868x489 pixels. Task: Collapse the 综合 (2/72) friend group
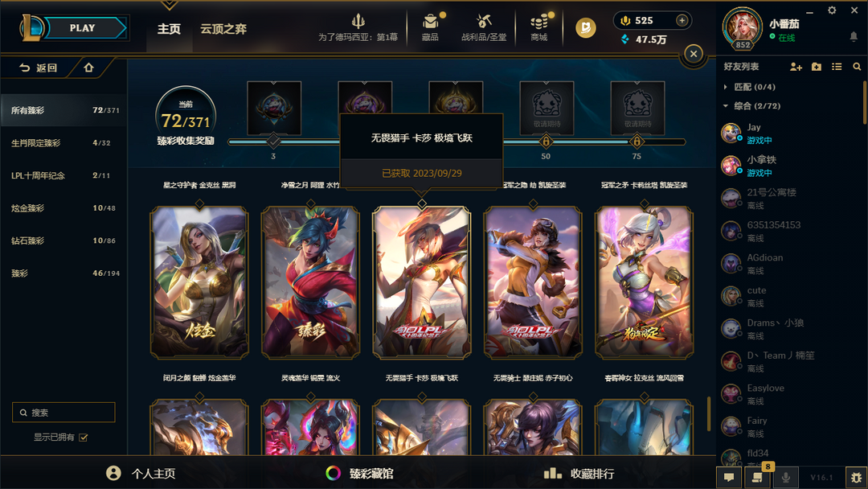click(x=726, y=106)
